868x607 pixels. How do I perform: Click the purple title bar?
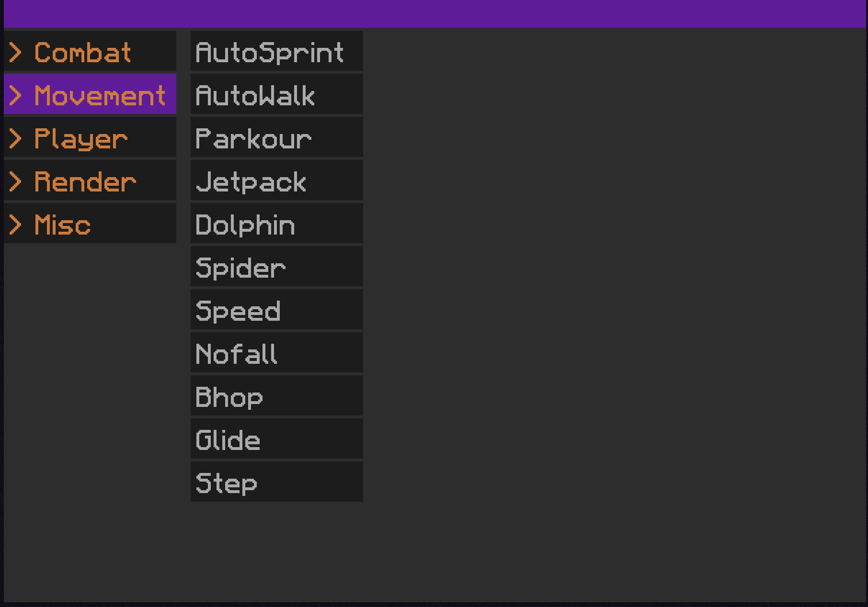[x=436, y=13]
